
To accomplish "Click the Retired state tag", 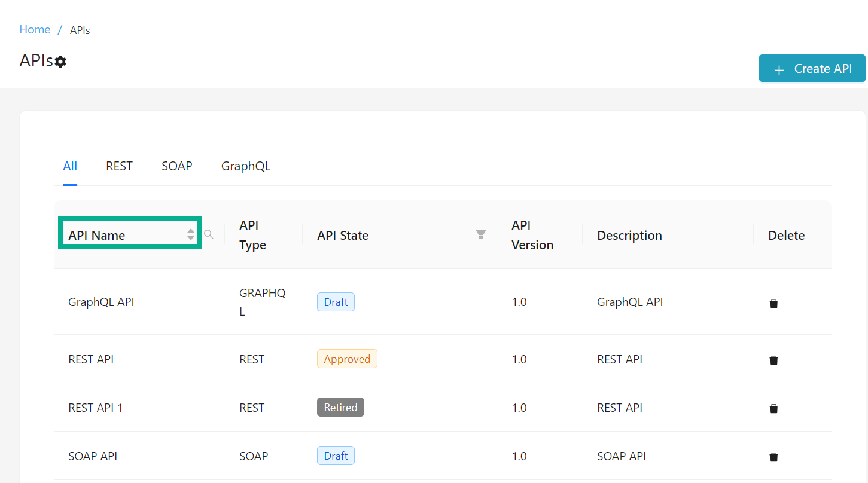I will tap(340, 408).
